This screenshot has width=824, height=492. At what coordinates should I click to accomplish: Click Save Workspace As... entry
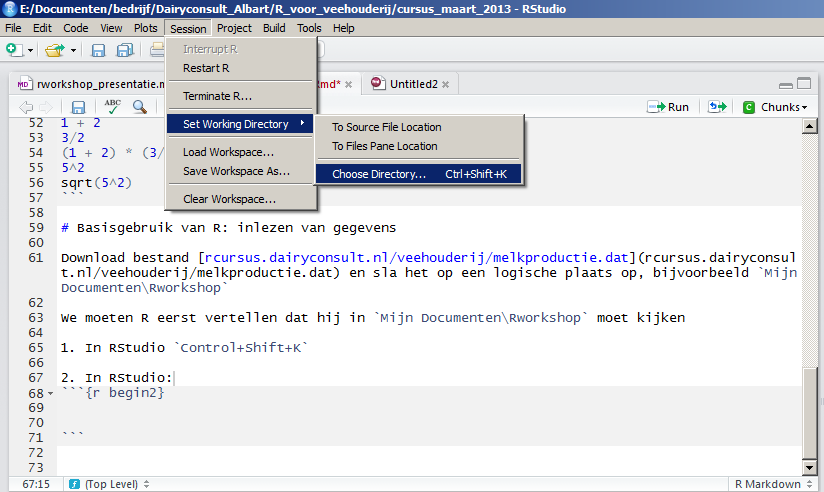[x=241, y=171]
